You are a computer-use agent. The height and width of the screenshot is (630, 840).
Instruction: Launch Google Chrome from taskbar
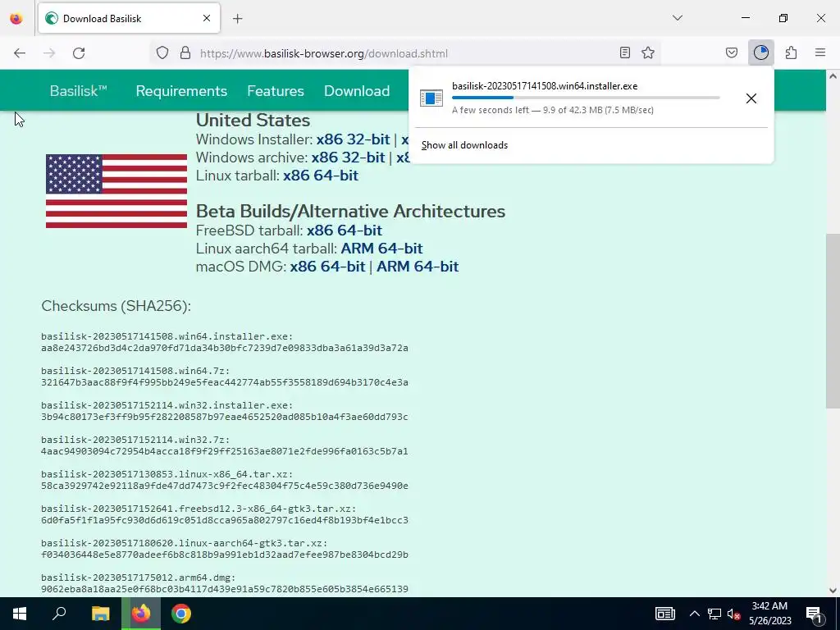click(181, 614)
